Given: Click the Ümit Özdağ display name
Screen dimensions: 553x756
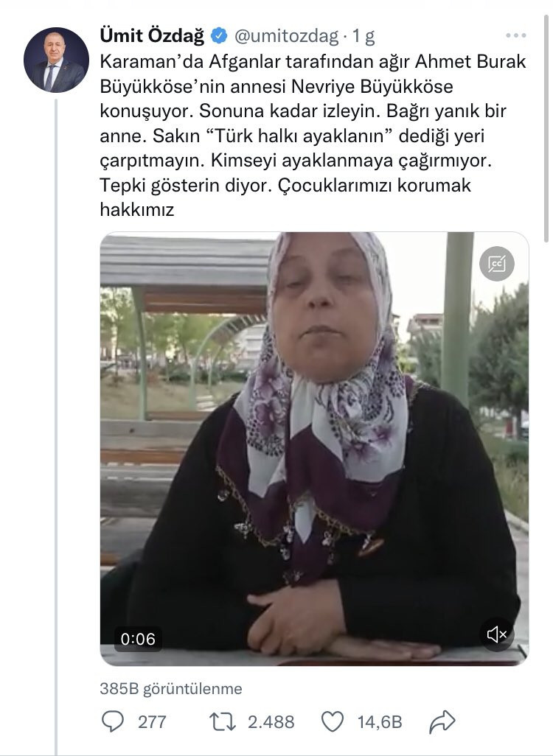Looking at the screenshot, I should 152,35.
